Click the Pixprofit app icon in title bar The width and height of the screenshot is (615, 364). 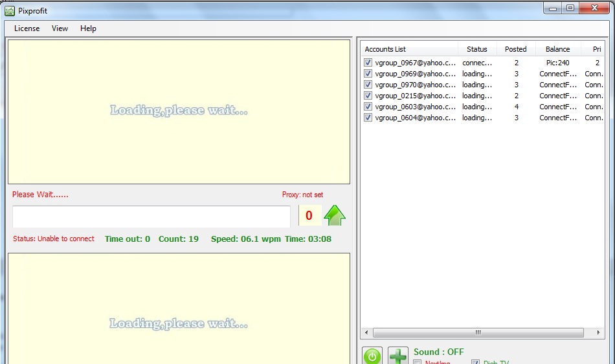pyautogui.click(x=10, y=11)
